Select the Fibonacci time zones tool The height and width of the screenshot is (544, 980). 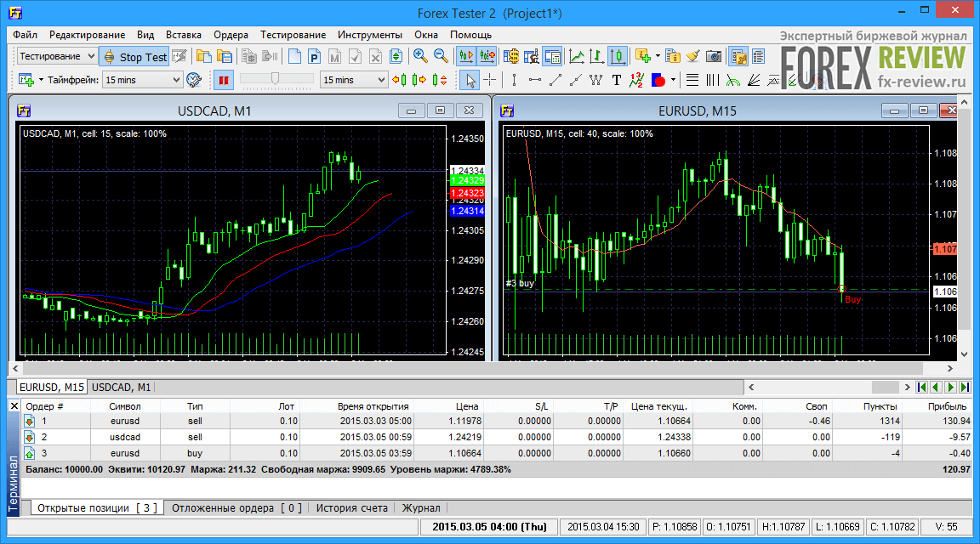click(x=713, y=80)
